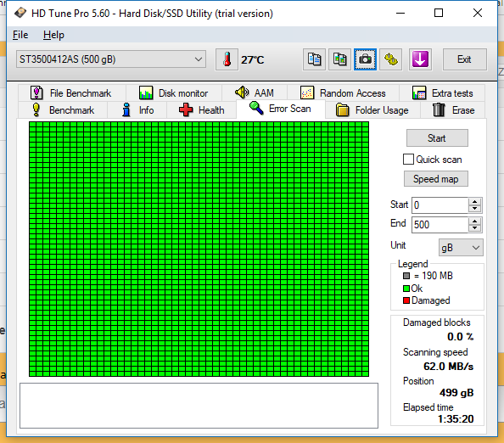Image resolution: width=504 pixels, height=443 pixels.
Task: Click the End value input field
Action: (x=440, y=224)
